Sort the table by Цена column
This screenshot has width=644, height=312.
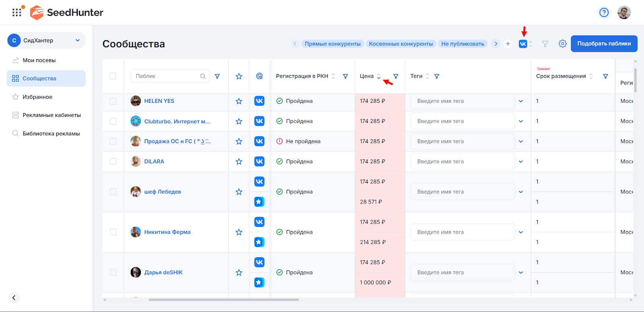(x=379, y=76)
